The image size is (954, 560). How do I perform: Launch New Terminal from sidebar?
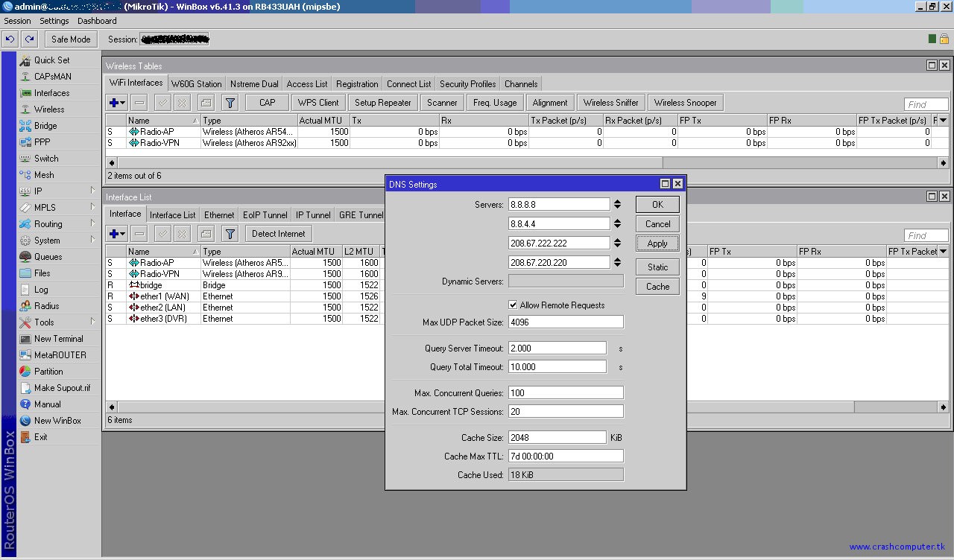[60, 339]
